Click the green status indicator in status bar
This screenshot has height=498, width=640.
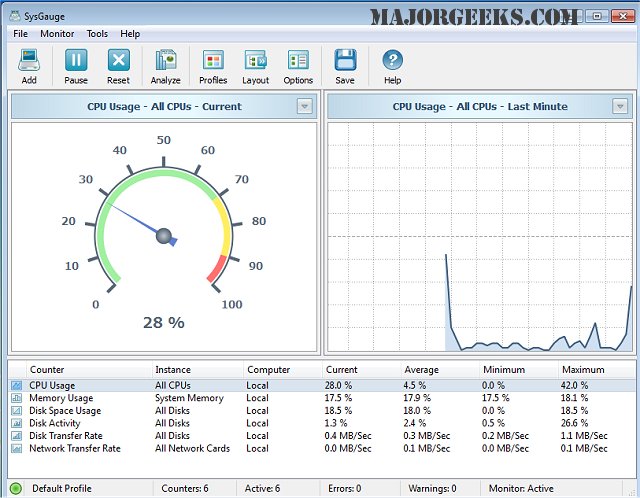[16, 488]
